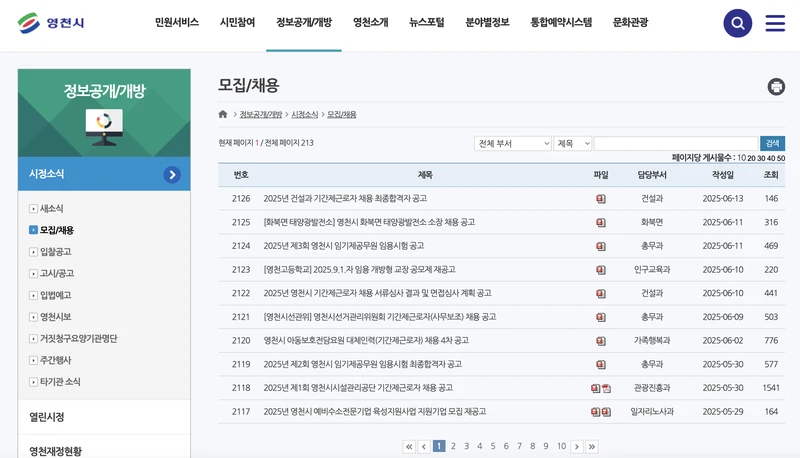Open 영천소개 top menu
This screenshot has height=458, width=800.
(371, 22)
